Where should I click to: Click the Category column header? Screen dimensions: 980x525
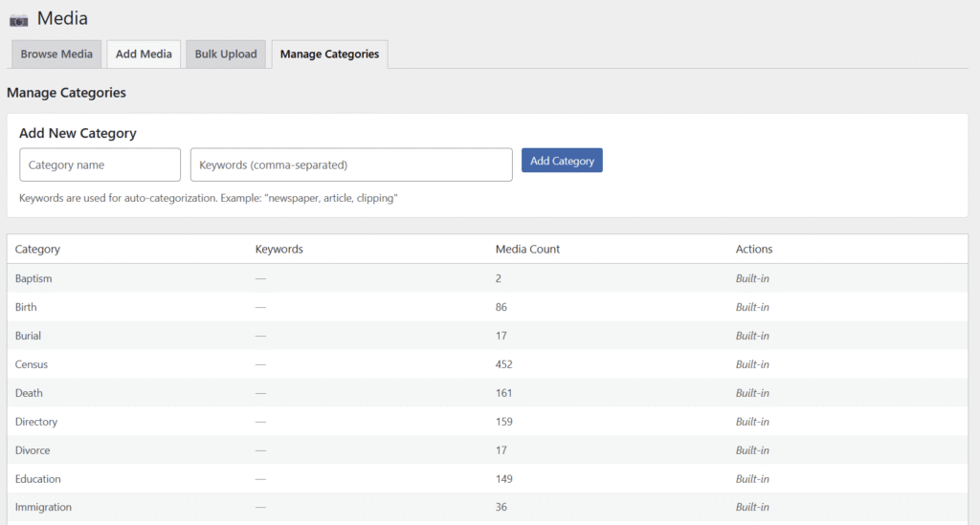(37, 250)
